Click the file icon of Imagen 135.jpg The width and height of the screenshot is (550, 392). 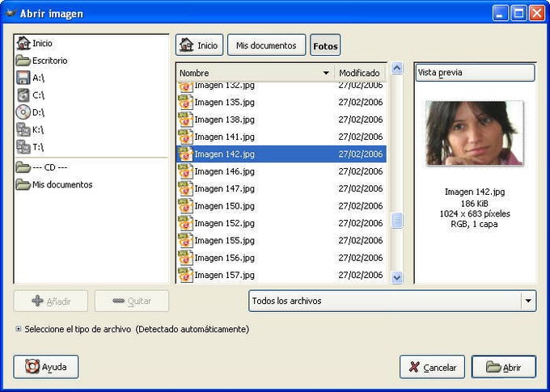coord(185,102)
